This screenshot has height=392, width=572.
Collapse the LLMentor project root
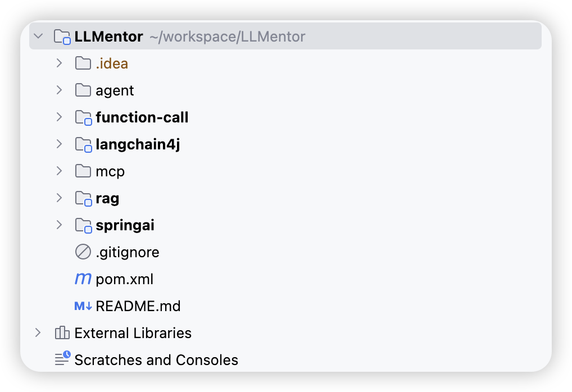pyautogui.click(x=38, y=36)
